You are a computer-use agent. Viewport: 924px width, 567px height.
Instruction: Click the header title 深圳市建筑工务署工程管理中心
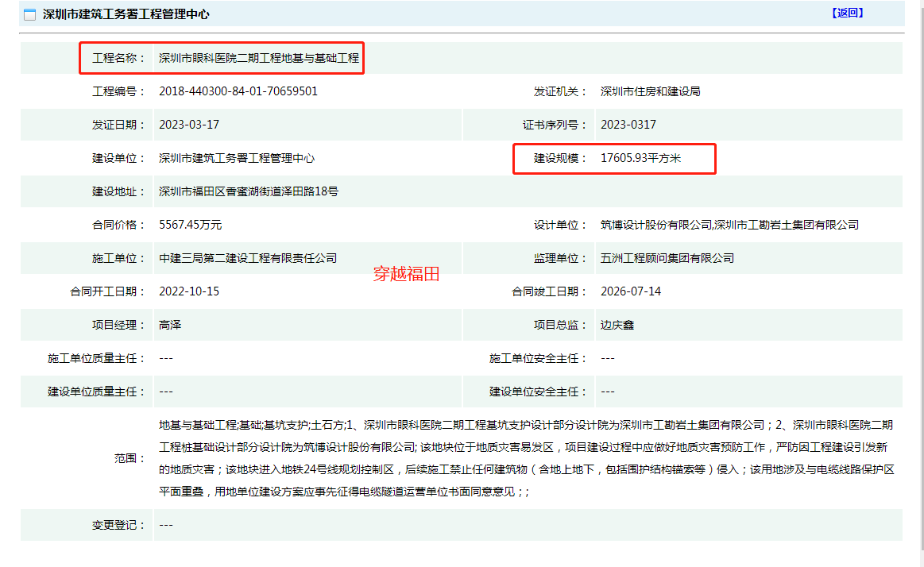pos(126,15)
